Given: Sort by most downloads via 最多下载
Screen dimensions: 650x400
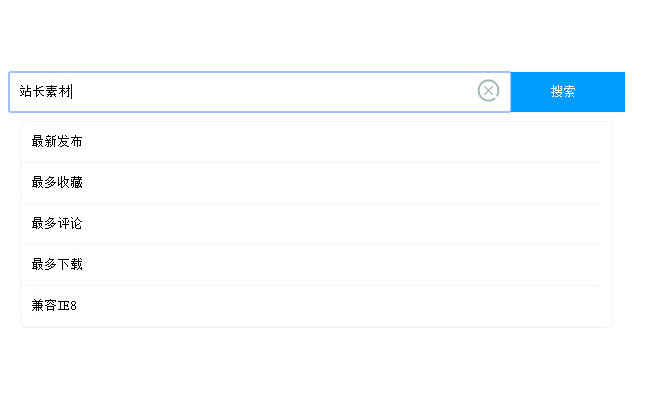Looking at the screenshot, I should coord(58,265).
